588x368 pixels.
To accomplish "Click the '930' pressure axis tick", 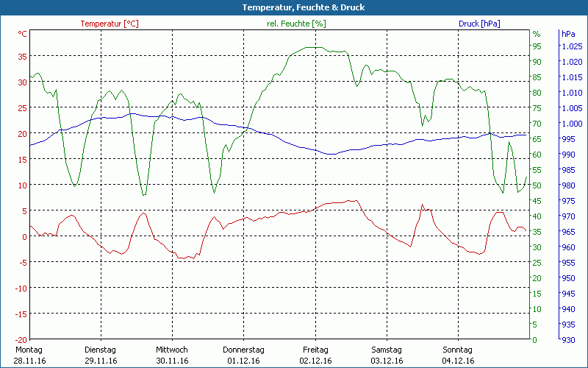I will click(568, 340).
